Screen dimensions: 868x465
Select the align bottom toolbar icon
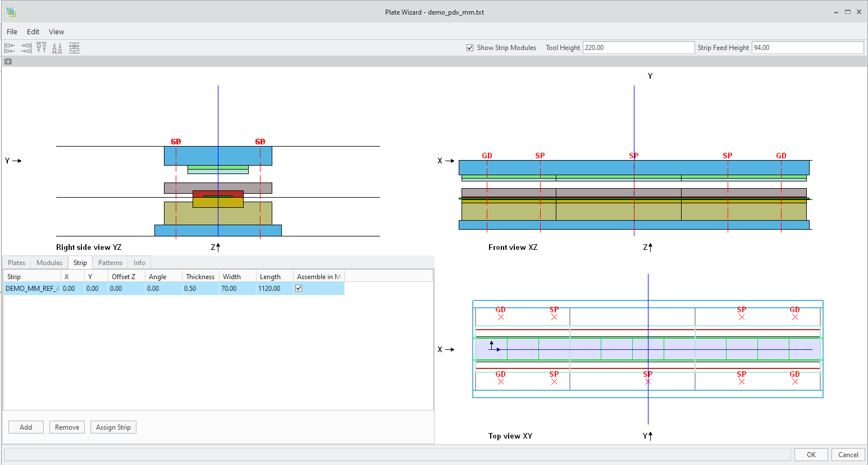pos(57,48)
